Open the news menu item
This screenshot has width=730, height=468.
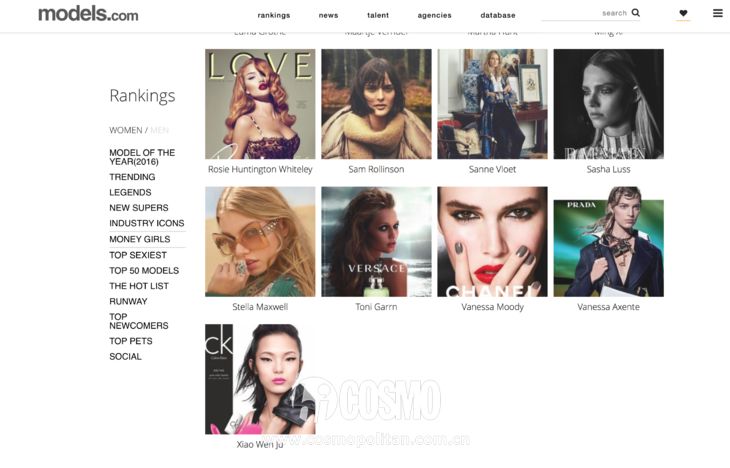pos(328,15)
